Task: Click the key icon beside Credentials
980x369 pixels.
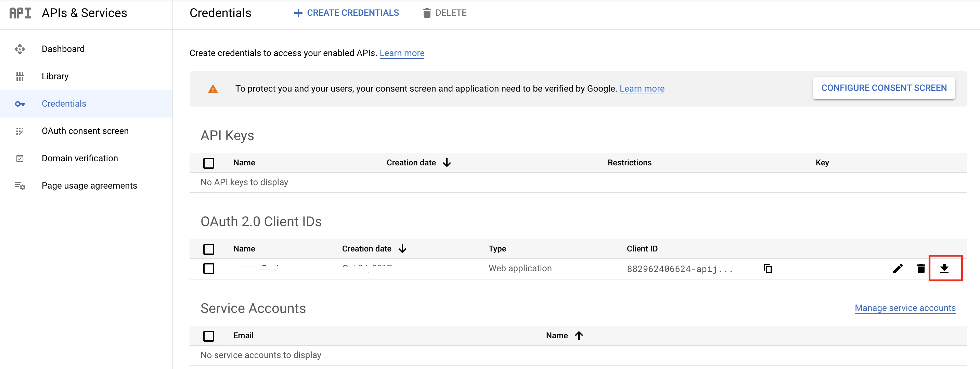Action: click(x=20, y=104)
